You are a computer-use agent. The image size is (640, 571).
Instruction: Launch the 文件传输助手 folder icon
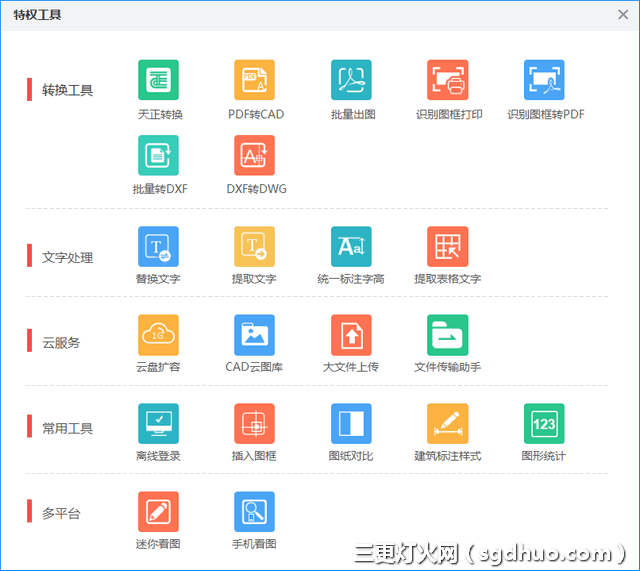coord(447,335)
